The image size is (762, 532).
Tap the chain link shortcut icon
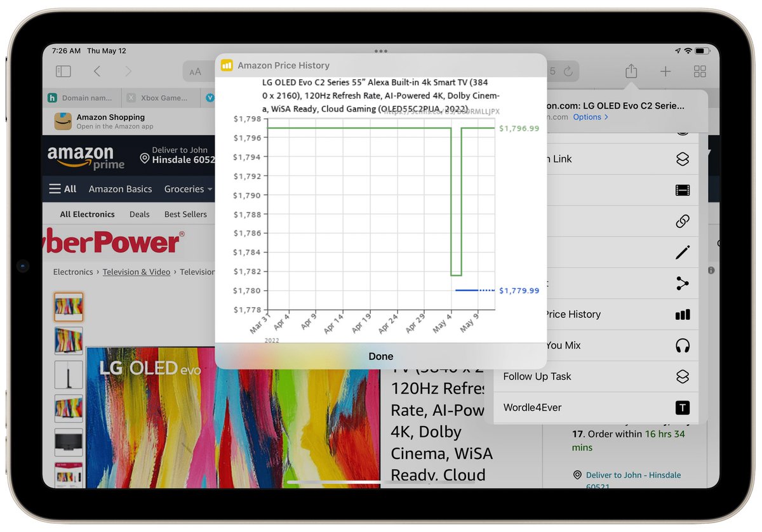(683, 222)
